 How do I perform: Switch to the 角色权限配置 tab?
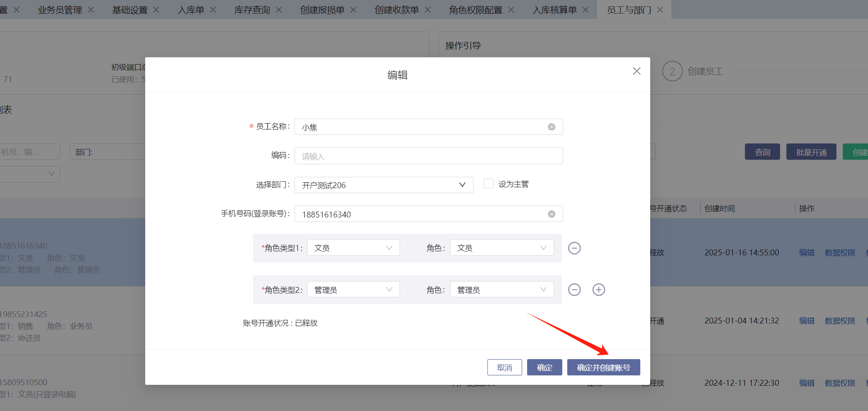475,10
